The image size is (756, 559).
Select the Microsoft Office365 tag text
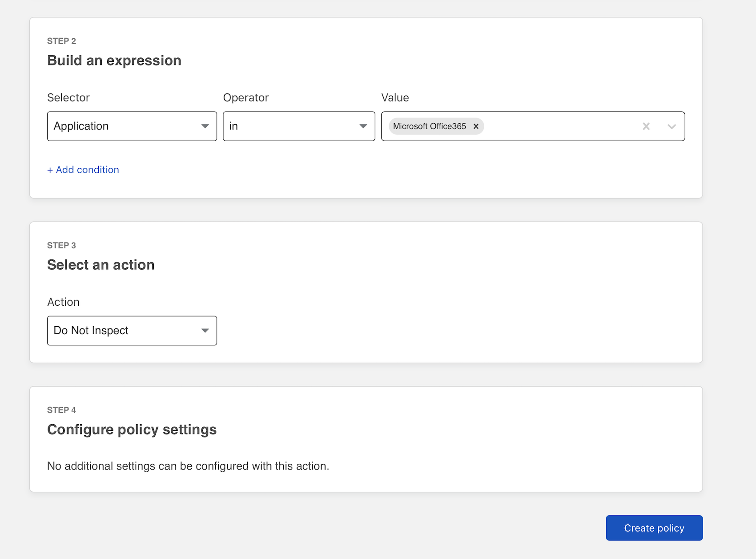coord(429,126)
